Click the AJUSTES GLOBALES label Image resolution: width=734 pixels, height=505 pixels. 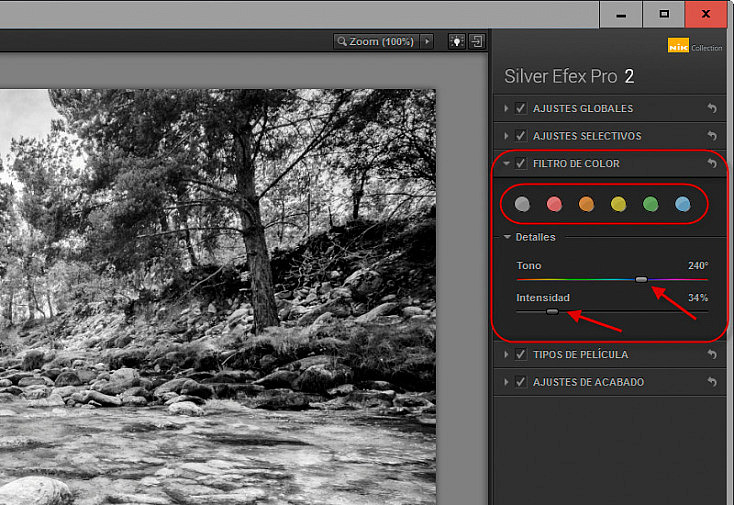(x=583, y=109)
